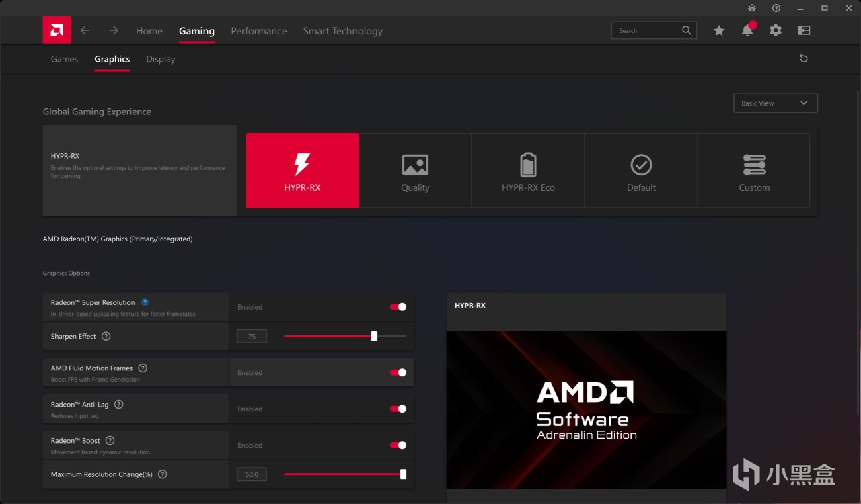Click the Maximum Resolution Change(%) label text
861x504 pixels.
[102, 474]
